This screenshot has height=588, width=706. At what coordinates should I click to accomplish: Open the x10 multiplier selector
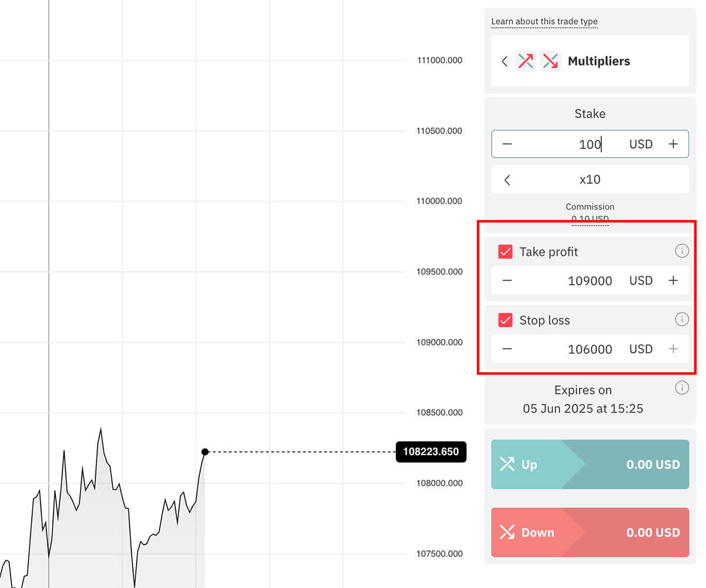[590, 179]
